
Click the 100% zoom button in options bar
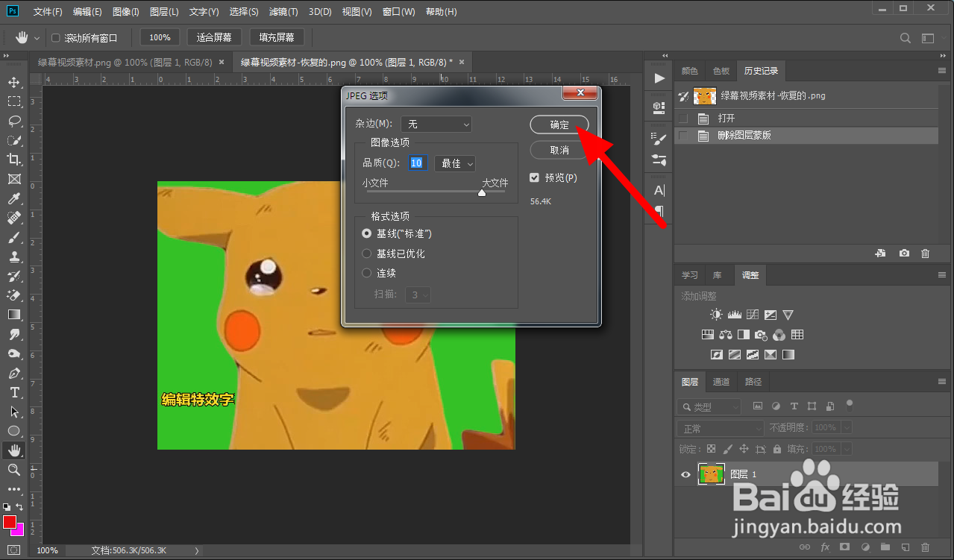pos(160,37)
